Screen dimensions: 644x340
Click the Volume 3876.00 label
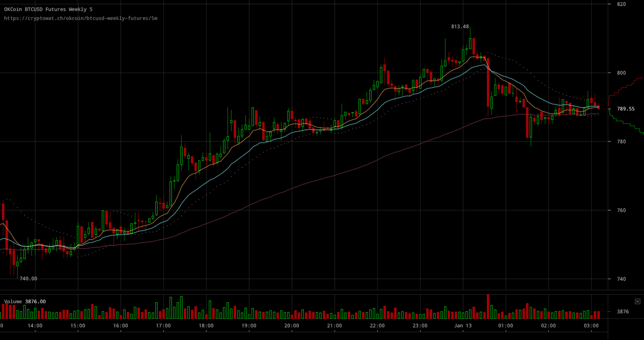coord(25,301)
